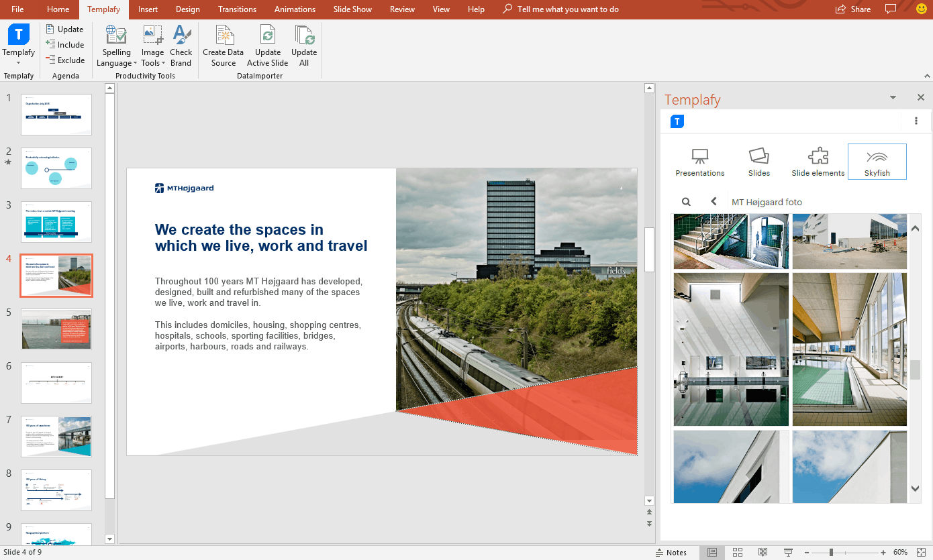This screenshot has width=933, height=560.
Task: Click the MT Højgaard logo on slide
Action: click(x=184, y=188)
